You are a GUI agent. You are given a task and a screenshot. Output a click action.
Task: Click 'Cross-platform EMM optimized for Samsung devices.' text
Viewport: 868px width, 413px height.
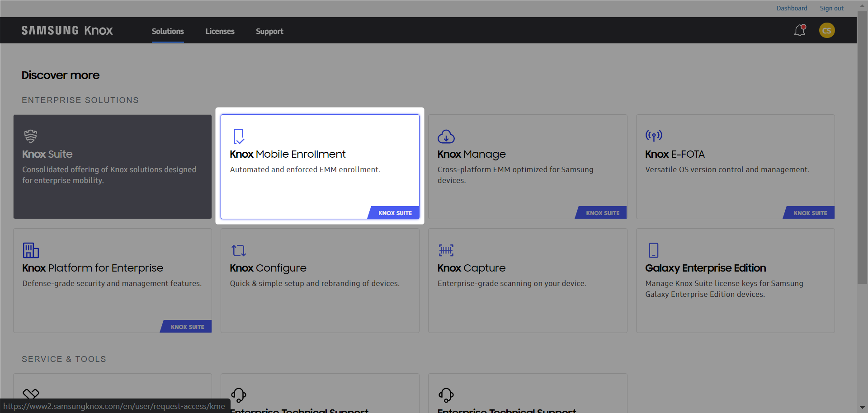(515, 175)
